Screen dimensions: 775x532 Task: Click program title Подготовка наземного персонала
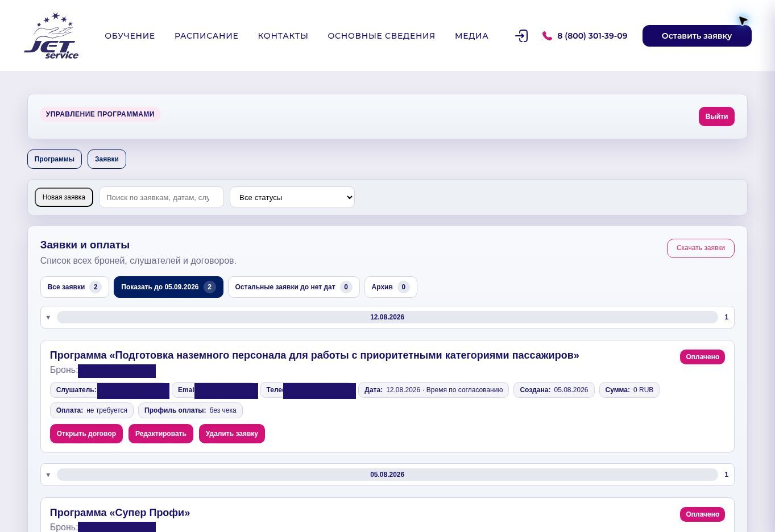click(314, 355)
